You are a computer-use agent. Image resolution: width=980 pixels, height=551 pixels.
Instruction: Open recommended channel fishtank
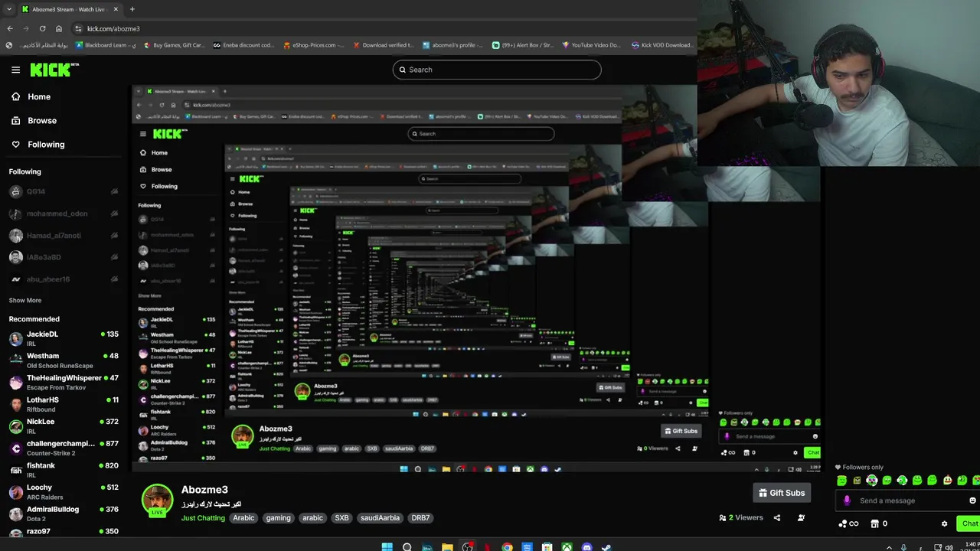pos(64,469)
